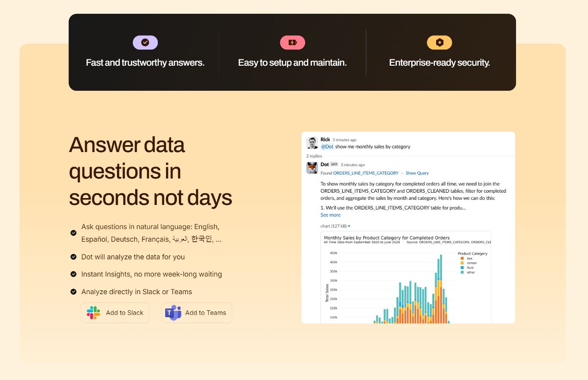Open the 2 replies thread

click(314, 156)
